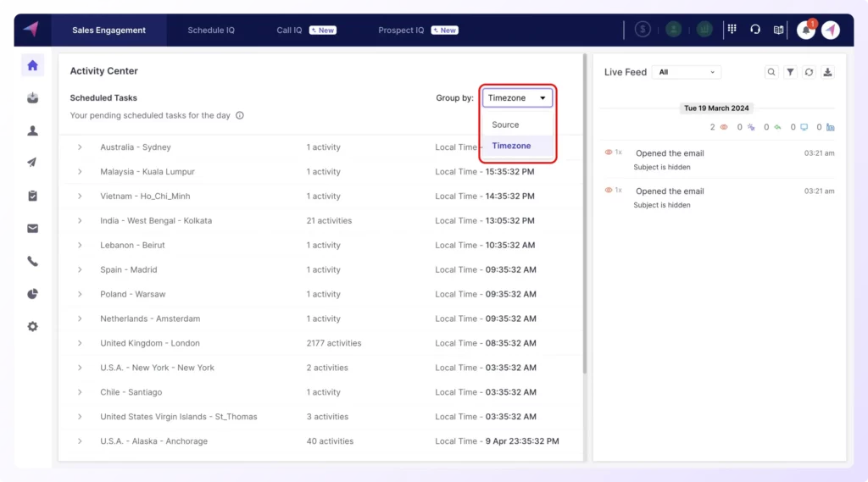Viewport: 868px width, 482px height.
Task: Open the notifications bell
Action: tap(805, 30)
